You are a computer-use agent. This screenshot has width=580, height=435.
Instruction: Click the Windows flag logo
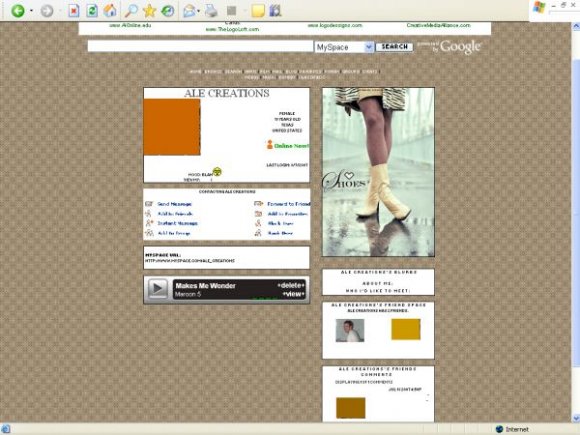[539, 7]
